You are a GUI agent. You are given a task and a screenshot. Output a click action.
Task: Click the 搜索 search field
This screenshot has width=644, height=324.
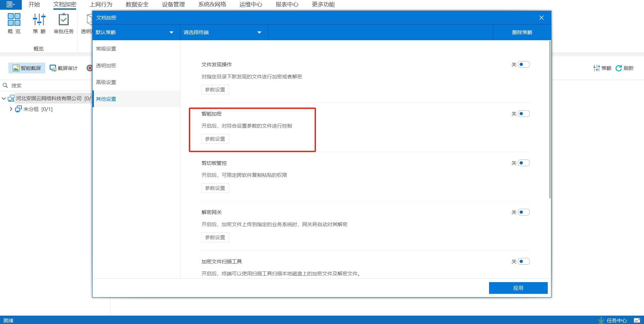tap(47, 85)
